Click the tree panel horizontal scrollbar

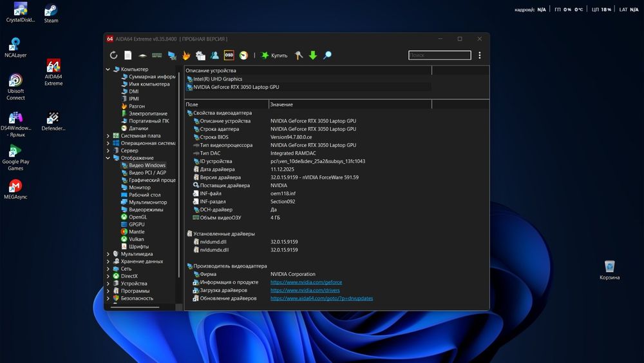[135, 307]
